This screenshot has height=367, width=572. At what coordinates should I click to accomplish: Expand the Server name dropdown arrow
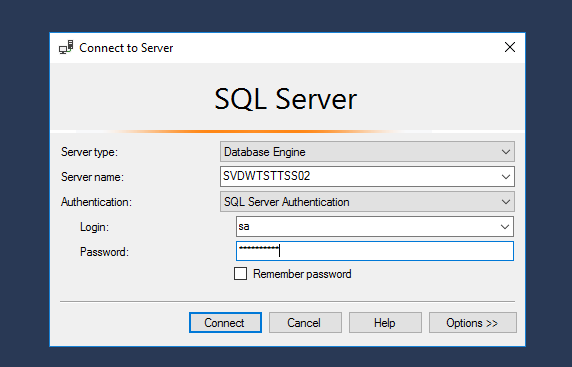point(506,177)
